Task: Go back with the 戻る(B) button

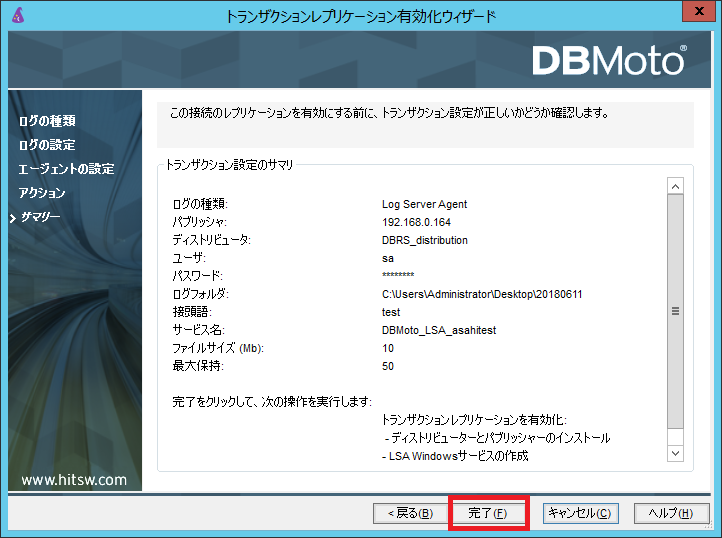Action: pyautogui.click(x=410, y=513)
